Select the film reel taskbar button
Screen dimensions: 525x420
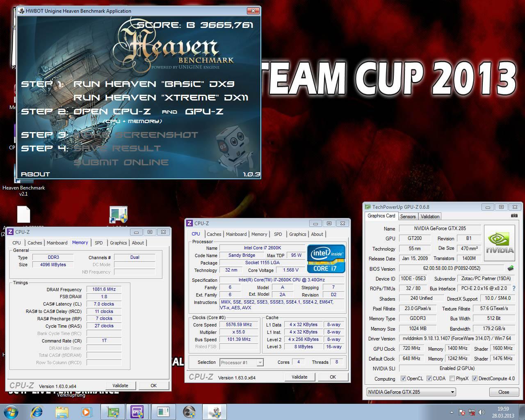tap(189, 412)
